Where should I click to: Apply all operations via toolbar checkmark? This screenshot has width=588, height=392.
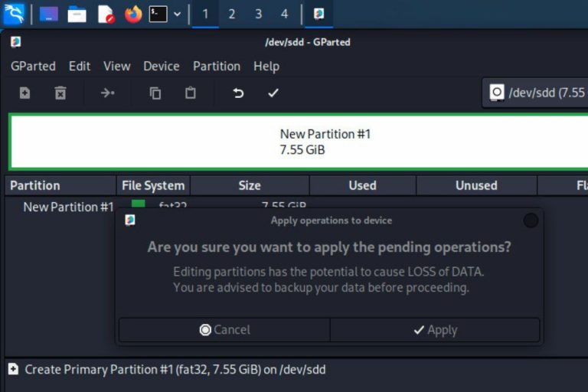[x=273, y=93]
